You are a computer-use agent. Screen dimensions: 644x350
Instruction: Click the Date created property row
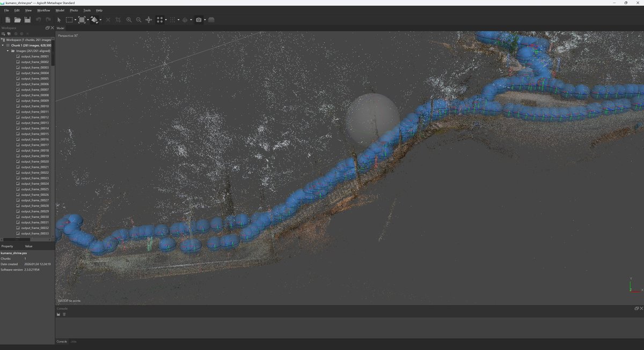click(27, 264)
